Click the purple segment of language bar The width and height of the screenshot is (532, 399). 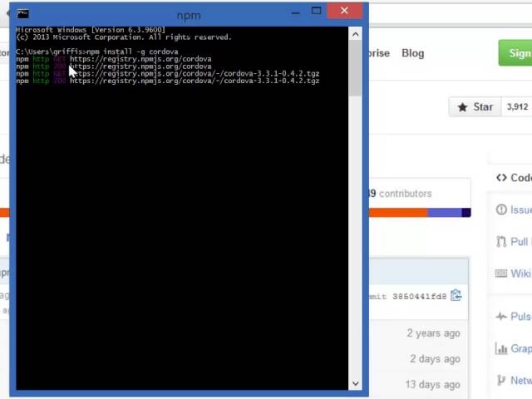(x=445, y=213)
